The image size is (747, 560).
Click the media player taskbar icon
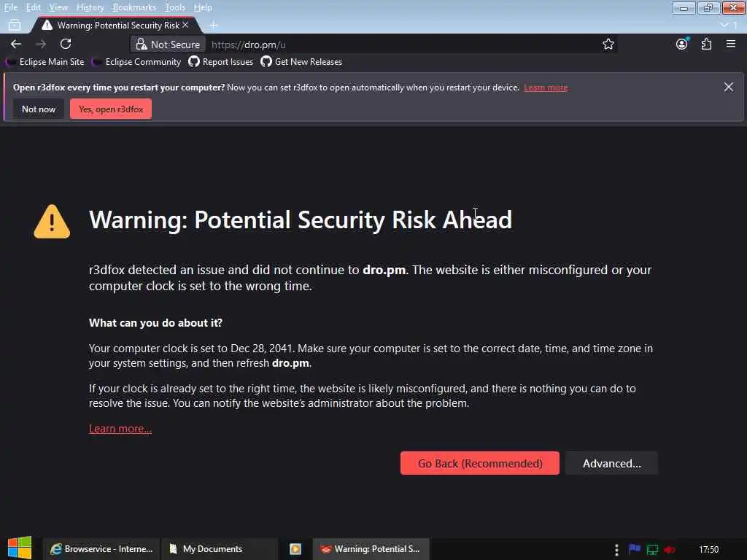click(295, 549)
